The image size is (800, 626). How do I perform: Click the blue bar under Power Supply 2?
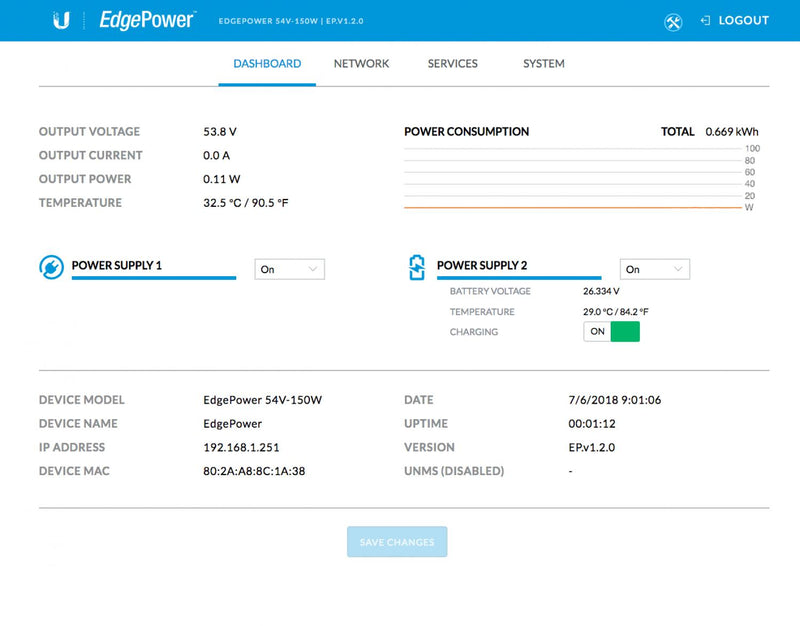tap(519, 278)
